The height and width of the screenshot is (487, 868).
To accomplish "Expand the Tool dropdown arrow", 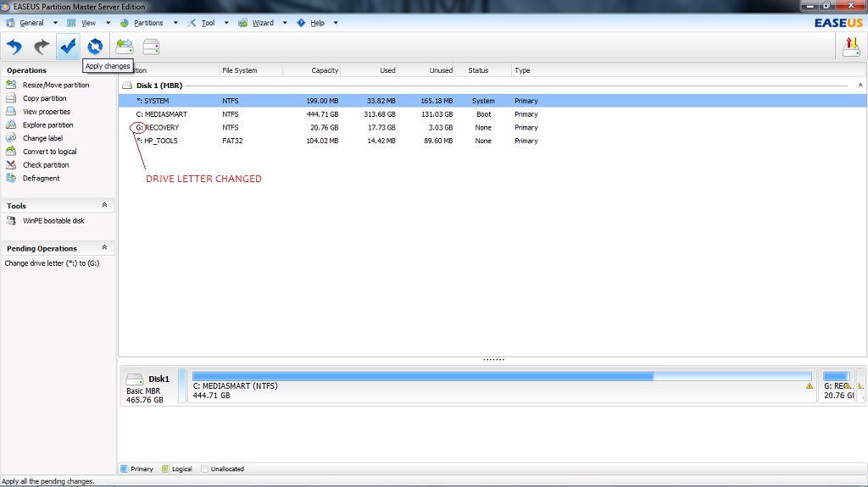I will [x=226, y=23].
